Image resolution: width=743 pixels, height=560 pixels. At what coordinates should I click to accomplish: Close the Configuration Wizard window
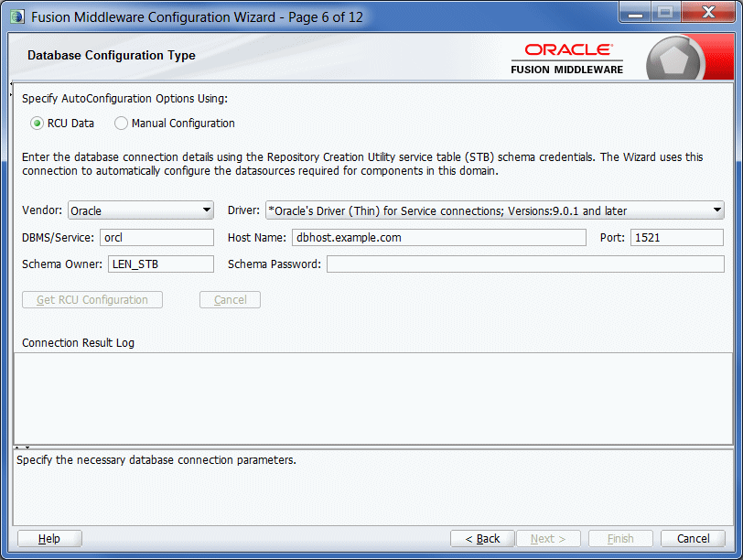(x=708, y=13)
